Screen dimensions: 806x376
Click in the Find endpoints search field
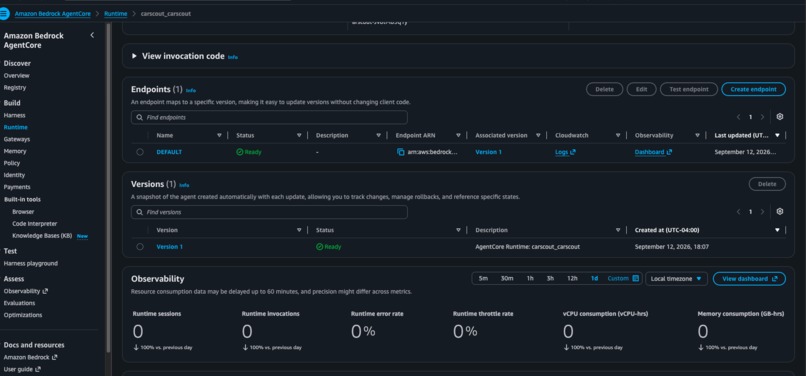click(x=269, y=117)
